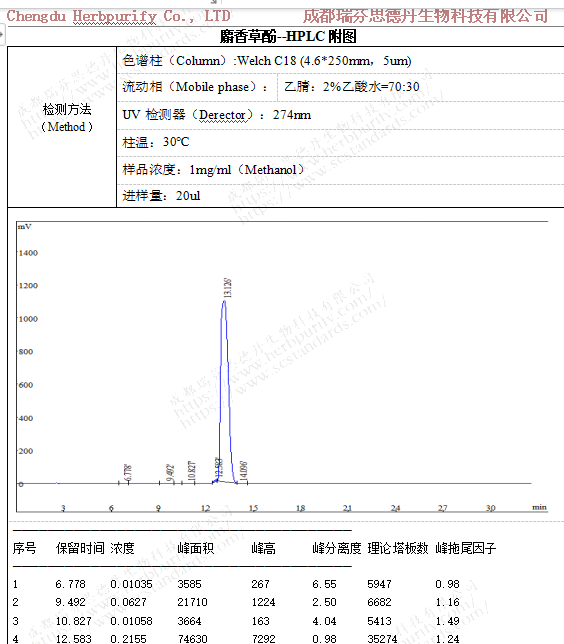The image size is (564, 644).
Task: Click the 6.778 peak marker on chromatogram
Action: coord(128,473)
